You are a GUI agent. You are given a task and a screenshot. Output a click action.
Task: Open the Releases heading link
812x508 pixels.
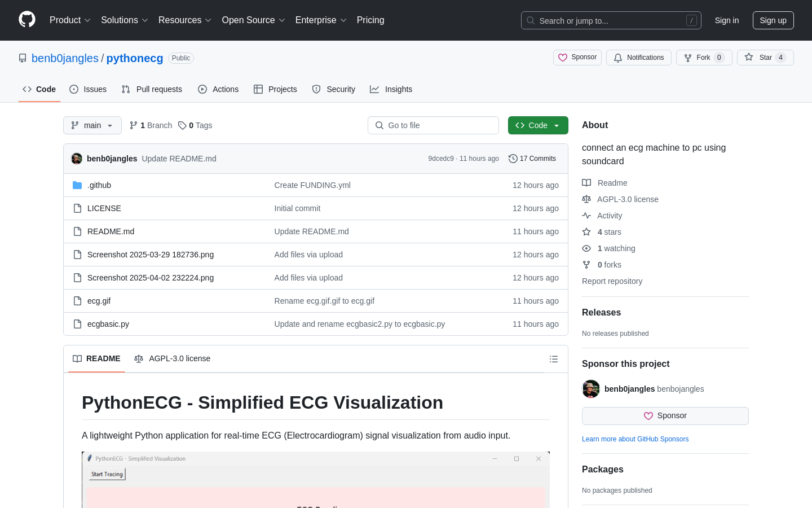pos(601,313)
